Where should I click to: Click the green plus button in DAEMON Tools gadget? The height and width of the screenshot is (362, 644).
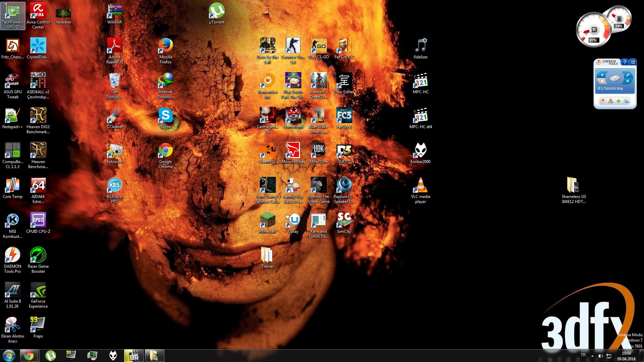[618, 101]
